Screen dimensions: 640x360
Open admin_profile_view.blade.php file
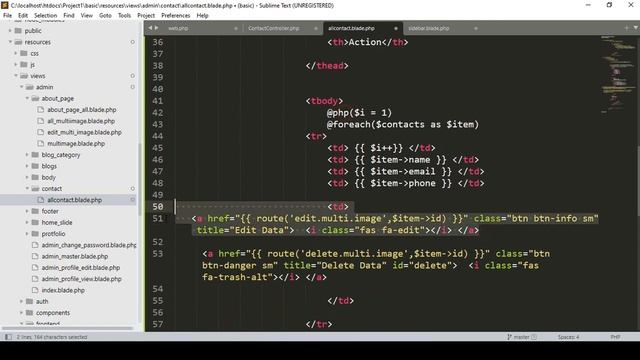coord(82,279)
